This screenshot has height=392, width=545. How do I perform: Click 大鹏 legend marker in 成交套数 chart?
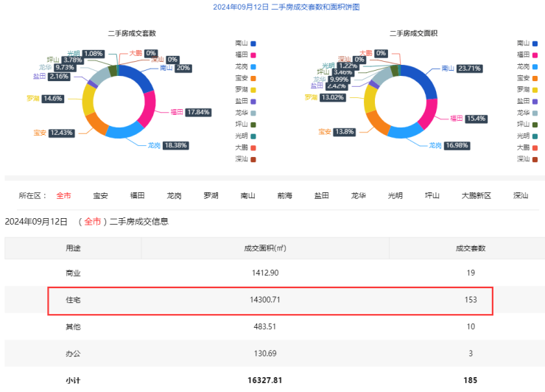[x=254, y=147]
